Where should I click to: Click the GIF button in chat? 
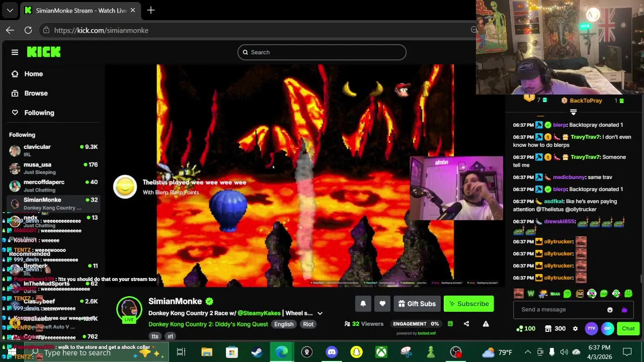pos(607,328)
